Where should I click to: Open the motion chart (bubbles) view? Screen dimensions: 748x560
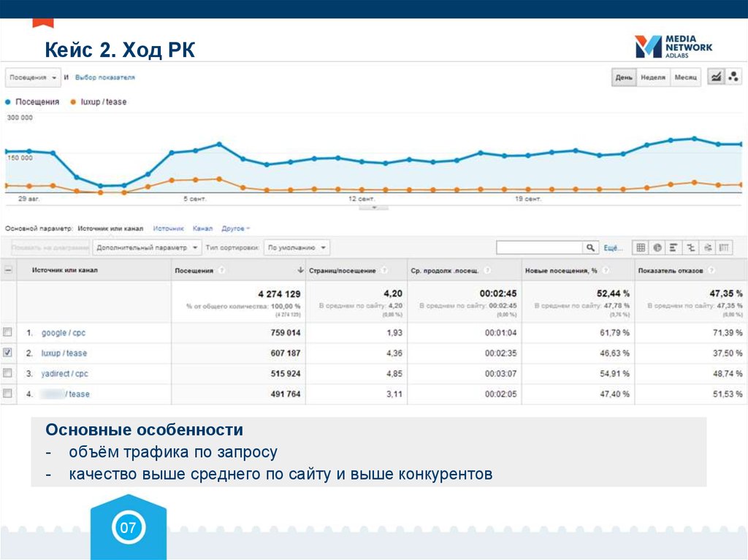click(733, 77)
